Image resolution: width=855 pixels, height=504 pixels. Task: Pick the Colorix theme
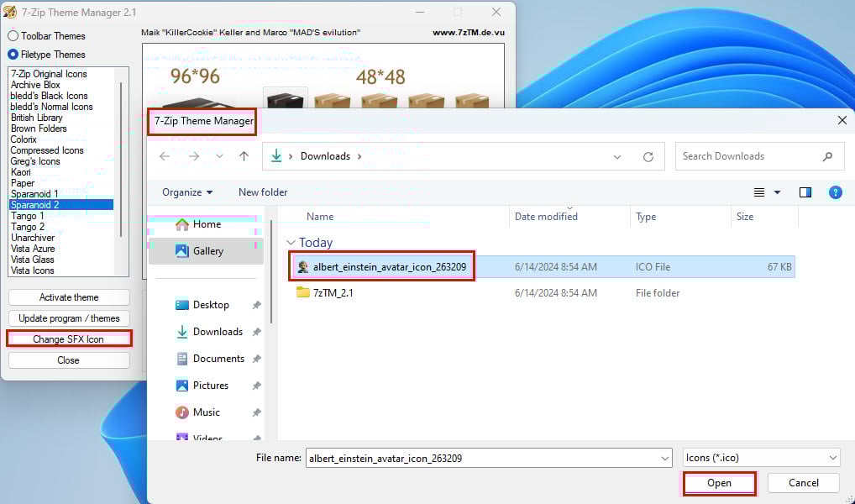coord(24,139)
